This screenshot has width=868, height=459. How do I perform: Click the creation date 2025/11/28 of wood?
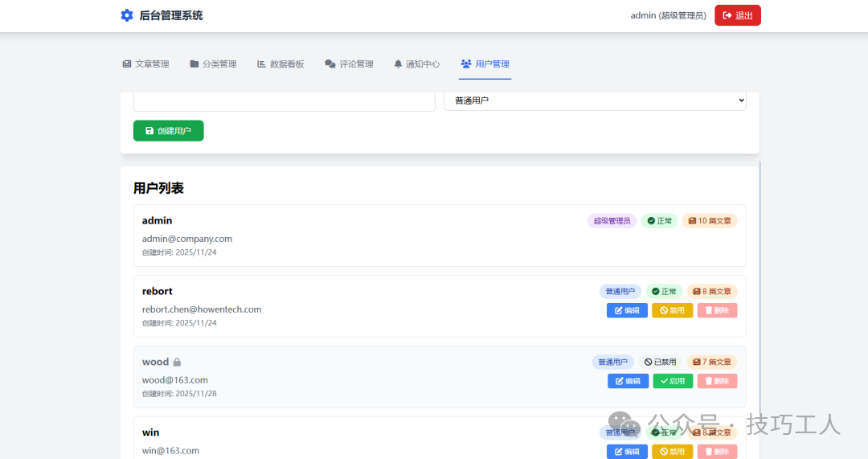pyautogui.click(x=196, y=394)
